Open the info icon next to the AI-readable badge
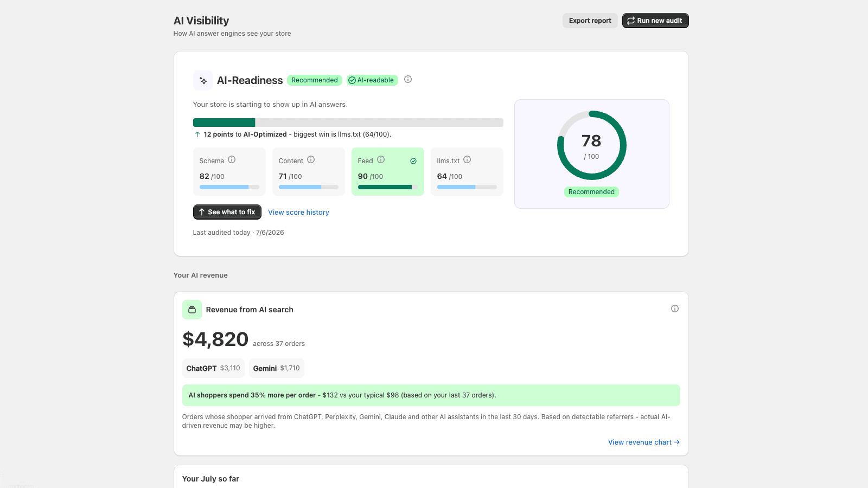 (x=408, y=79)
